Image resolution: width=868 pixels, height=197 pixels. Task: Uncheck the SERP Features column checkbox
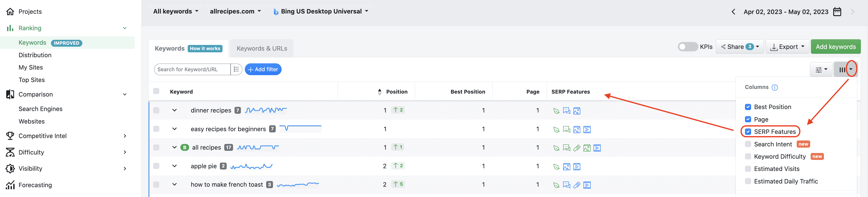[748, 132]
